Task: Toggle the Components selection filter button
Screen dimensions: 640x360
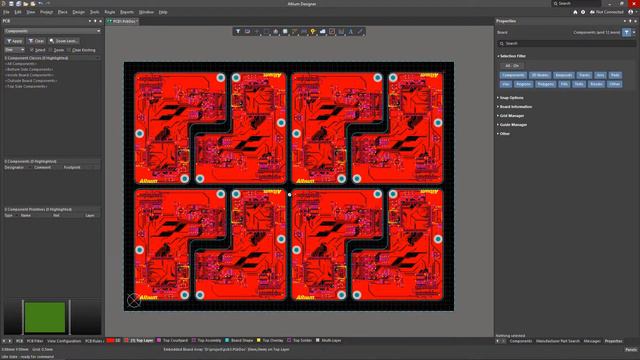Action: pos(513,75)
